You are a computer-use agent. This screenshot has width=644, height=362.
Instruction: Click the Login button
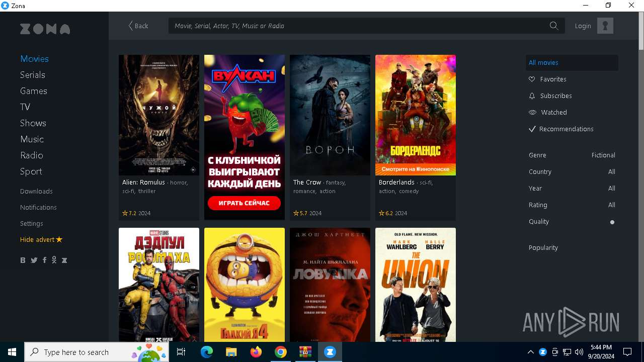(583, 26)
